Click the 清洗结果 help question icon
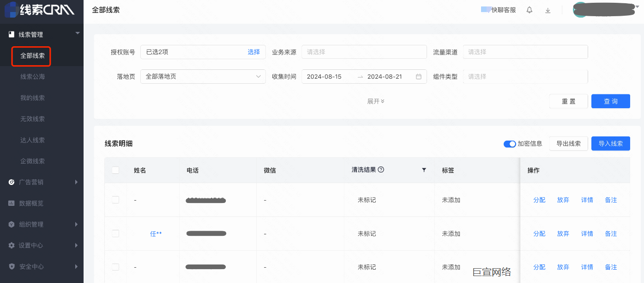Image resolution: width=644 pixels, height=283 pixels. coord(381,170)
